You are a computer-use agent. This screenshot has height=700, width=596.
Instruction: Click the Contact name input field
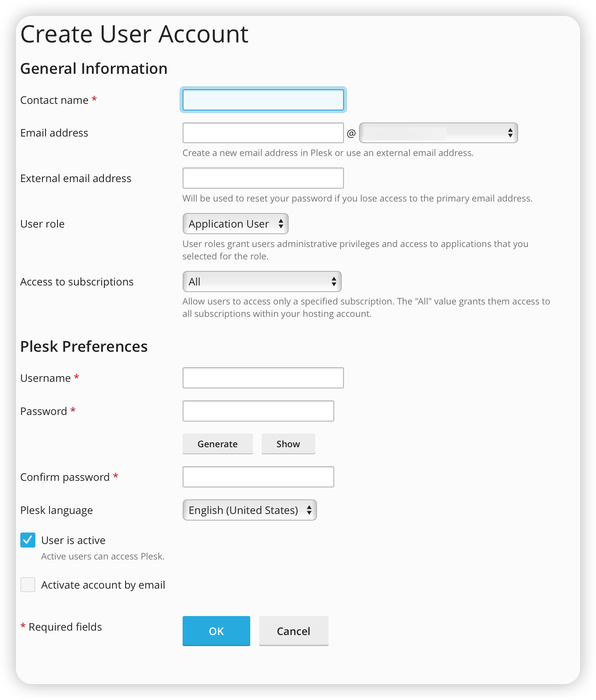click(263, 100)
